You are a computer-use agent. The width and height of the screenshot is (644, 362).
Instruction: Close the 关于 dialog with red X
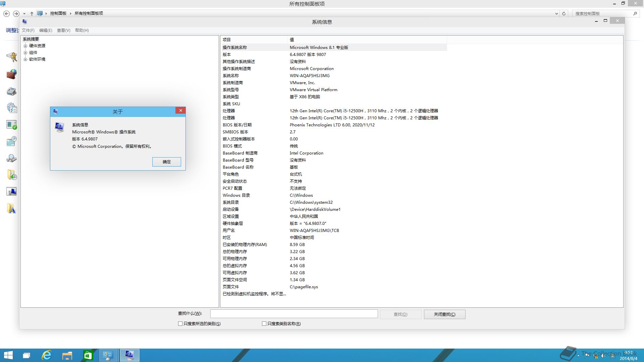pos(180,110)
